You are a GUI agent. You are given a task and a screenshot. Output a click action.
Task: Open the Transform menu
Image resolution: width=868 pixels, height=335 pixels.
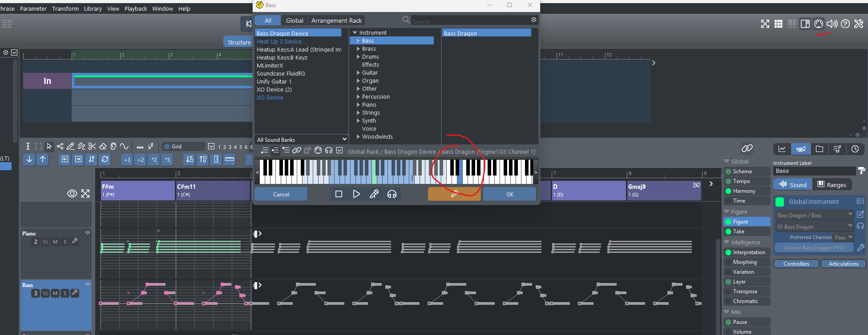tap(65, 8)
